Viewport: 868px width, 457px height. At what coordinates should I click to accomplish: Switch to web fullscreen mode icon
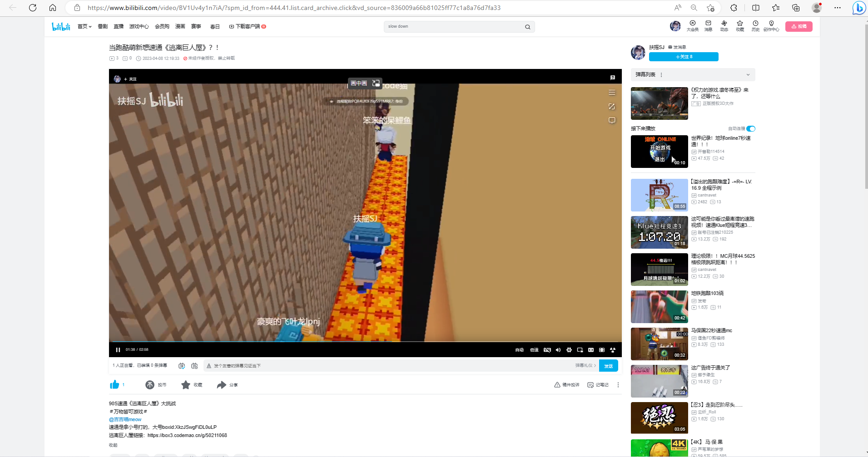pyautogui.click(x=601, y=350)
